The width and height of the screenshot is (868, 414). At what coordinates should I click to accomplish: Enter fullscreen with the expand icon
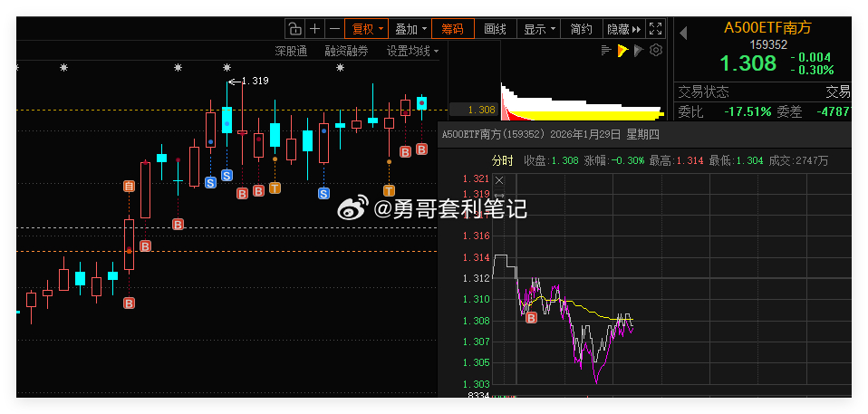click(x=655, y=29)
